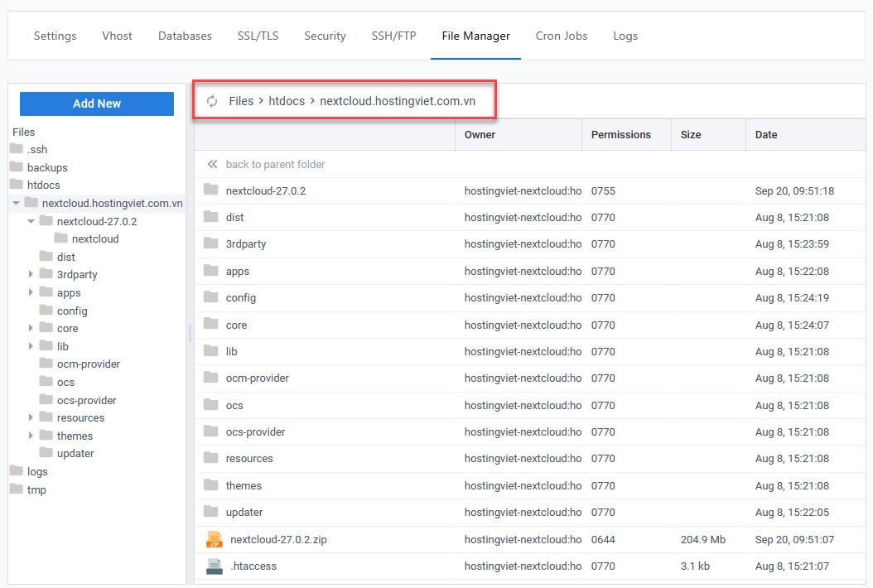
Task: Switch to the Cron Jobs tab
Action: point(561,36)
